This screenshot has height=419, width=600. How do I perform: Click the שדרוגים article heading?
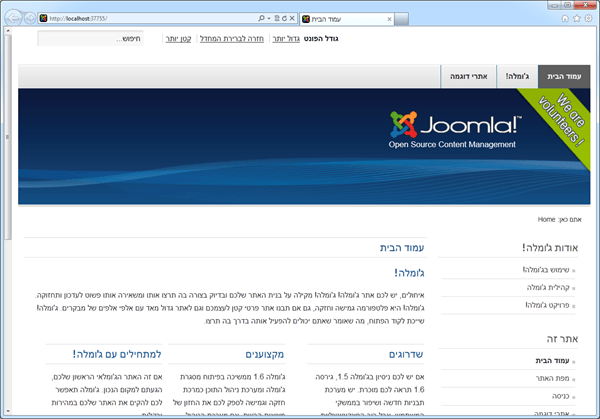(406, 354)
